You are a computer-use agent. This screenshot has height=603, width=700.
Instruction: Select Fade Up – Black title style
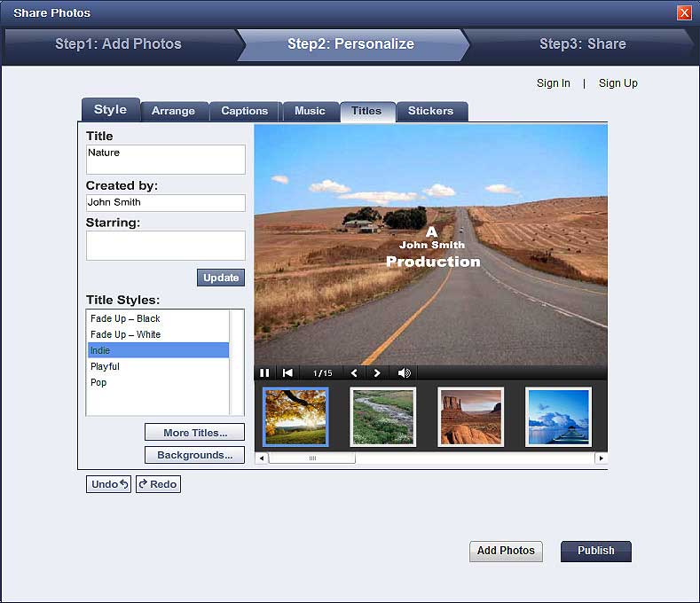tap(158, 318)
